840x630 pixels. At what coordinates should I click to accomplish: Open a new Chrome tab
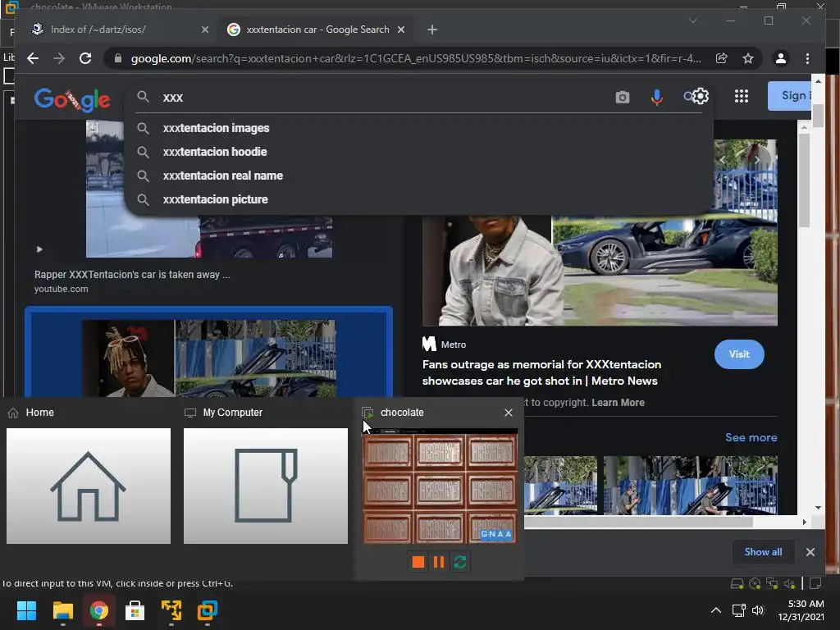pyautogui.click(x=432, y=30)
